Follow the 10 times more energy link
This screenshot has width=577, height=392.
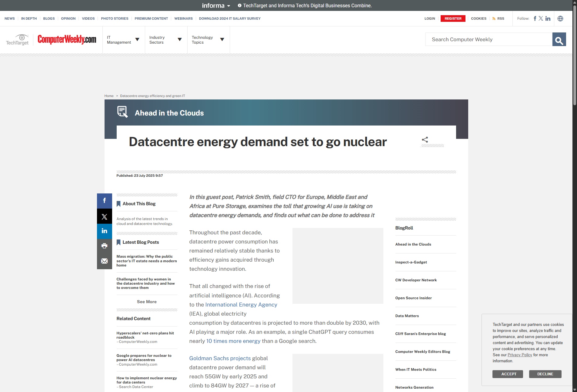[233, 341]
